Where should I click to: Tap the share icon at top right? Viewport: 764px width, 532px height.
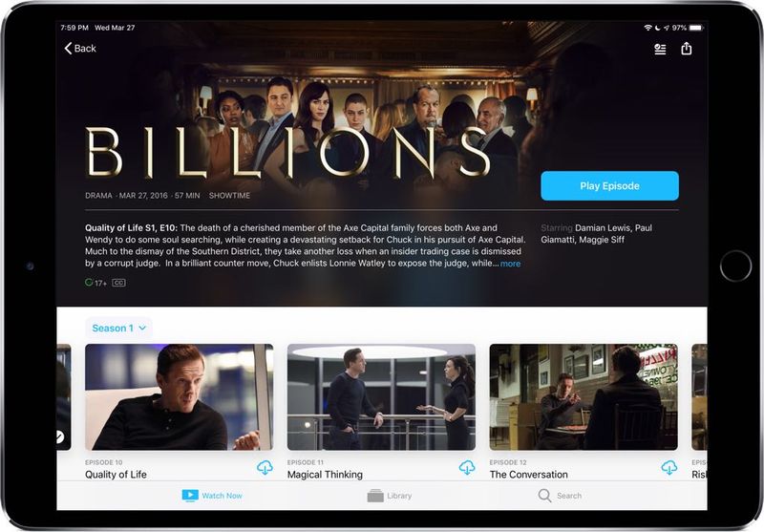(x=686, y=48)
